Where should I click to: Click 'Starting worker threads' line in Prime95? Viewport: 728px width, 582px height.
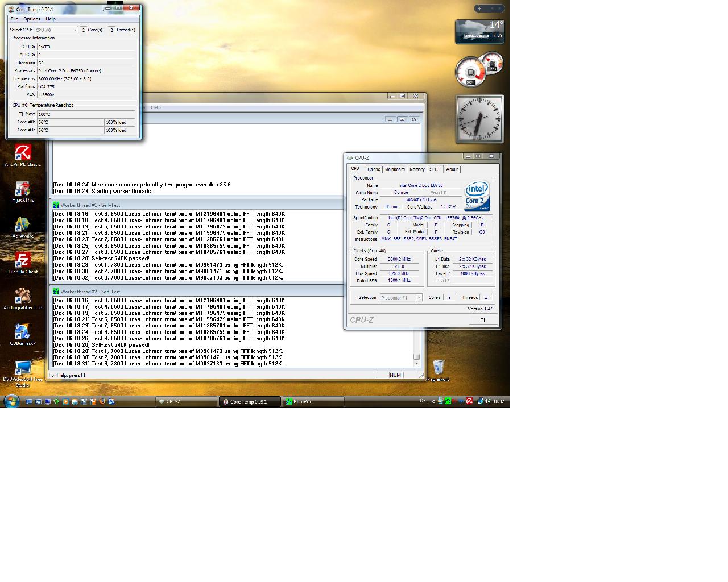(x=122, y=191)
